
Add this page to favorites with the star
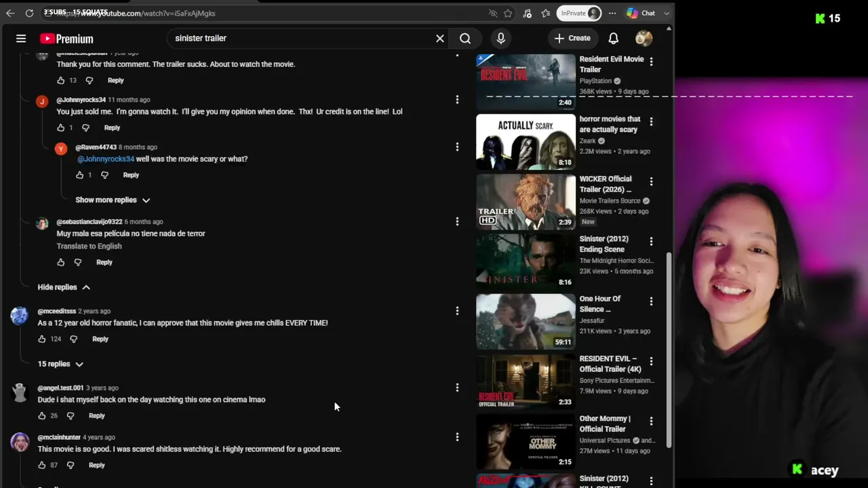point(508,13)
